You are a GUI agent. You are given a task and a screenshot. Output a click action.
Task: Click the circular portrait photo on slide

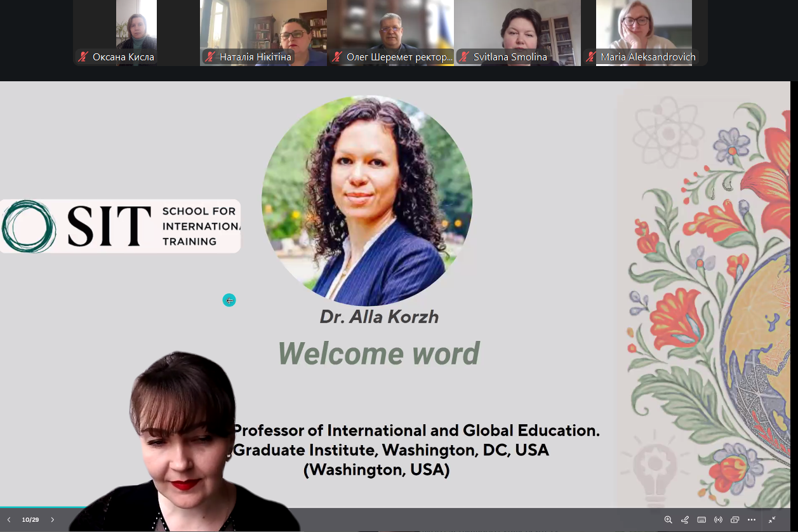367,200
